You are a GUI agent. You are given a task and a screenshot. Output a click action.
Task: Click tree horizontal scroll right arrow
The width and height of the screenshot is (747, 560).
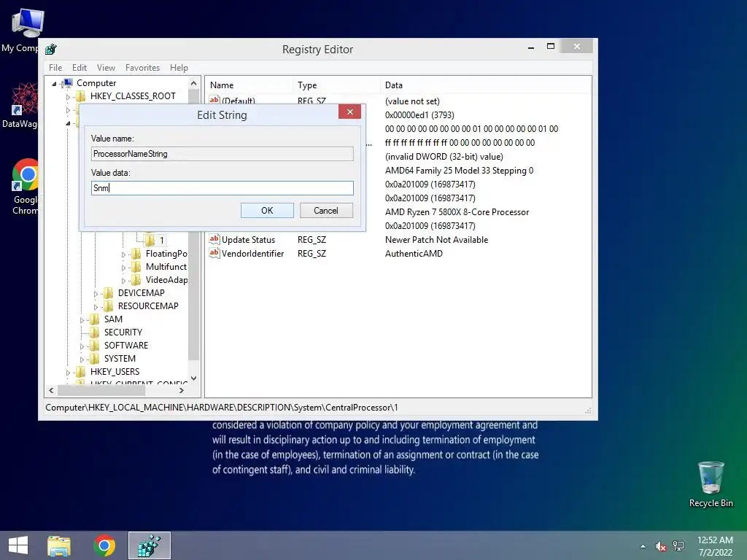tap(182, 391)
